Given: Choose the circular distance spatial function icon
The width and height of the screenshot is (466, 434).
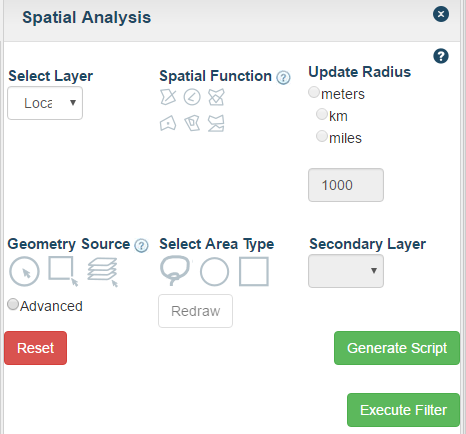Looking at the screenshot, I should 192,97.
